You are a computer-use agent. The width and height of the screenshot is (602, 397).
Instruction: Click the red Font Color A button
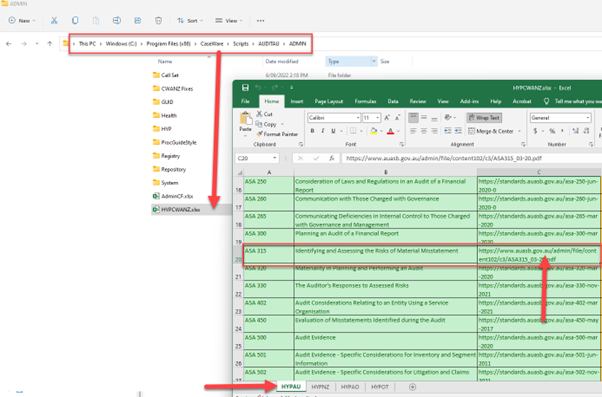pyautogui.click(x=390, y=131)
